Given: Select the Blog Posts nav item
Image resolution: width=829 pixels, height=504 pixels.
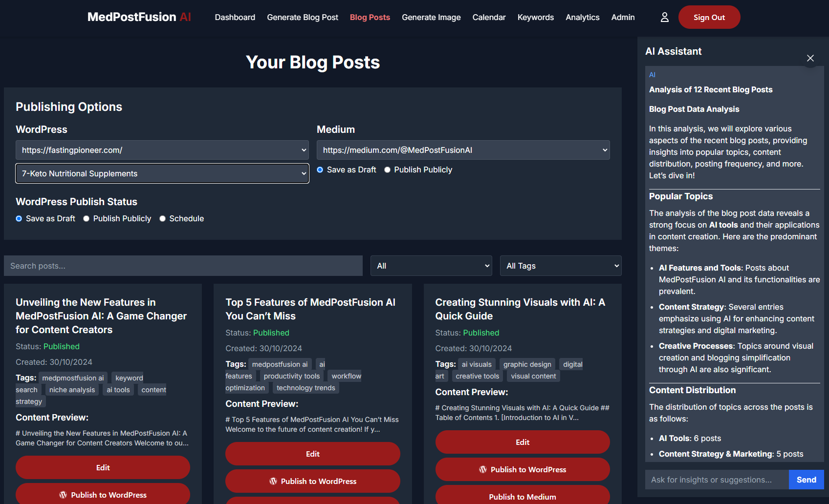Looking at the screenshot, I should point(370,17).
